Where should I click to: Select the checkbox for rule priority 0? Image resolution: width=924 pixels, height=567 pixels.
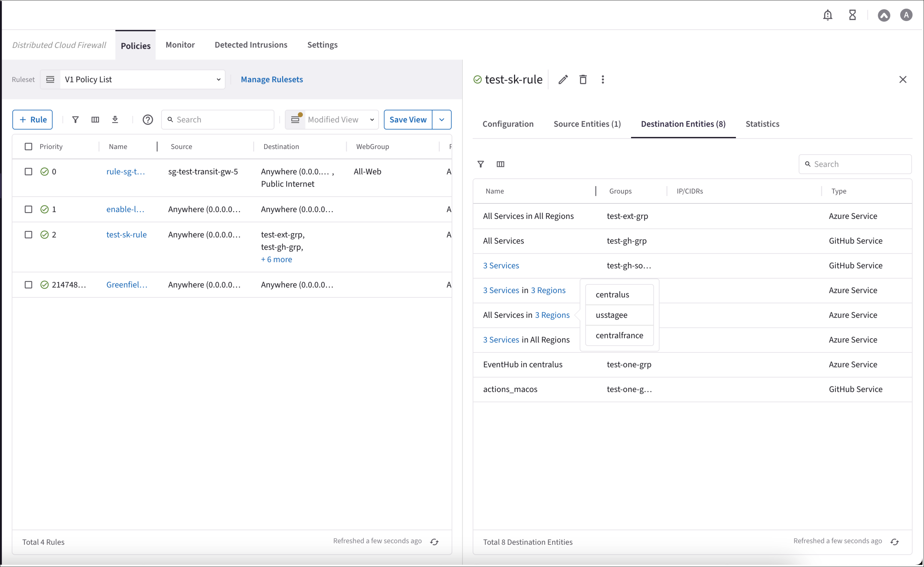(x=28, y=172)
